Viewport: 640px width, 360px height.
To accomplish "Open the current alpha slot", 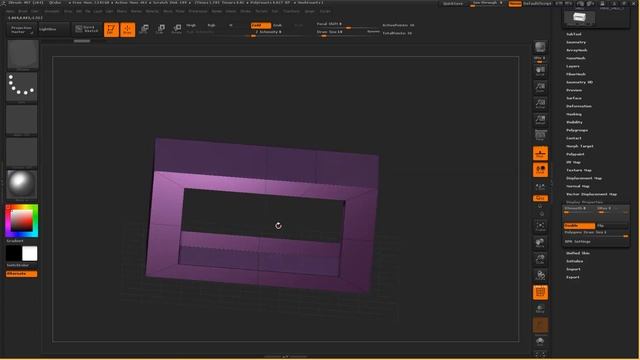I will [22, 120].
